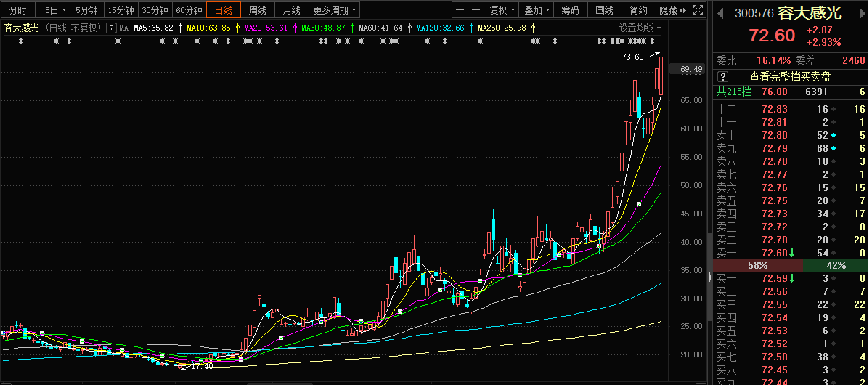Zoom out the chart with minus button
This screenshot has height=385, width=868.
point(476,10)
